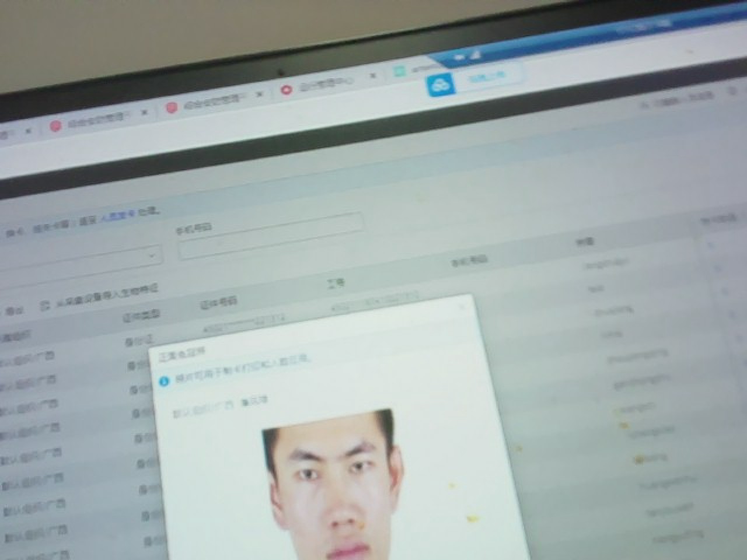Sort by the 证件号码 column header
Image resolution: width=747 pixels, height=560 pixels.
point(219,302)
